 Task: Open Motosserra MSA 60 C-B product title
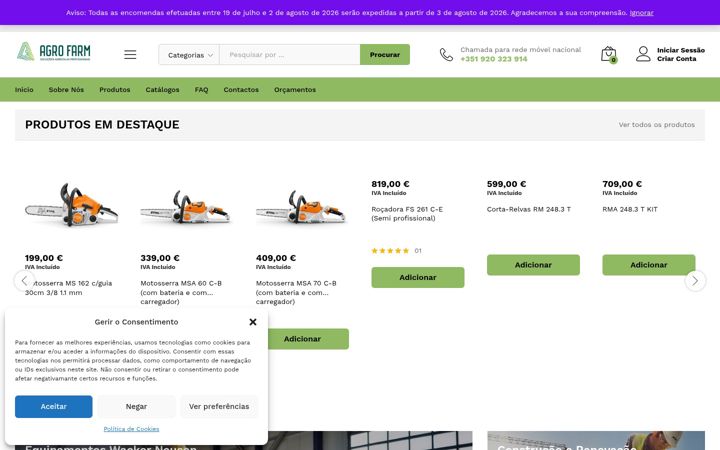[181, 292]
